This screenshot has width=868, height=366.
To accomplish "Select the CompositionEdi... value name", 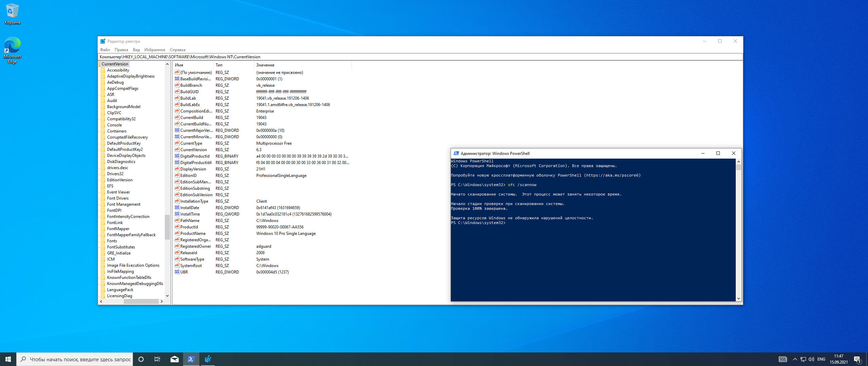I will [196, 111].
